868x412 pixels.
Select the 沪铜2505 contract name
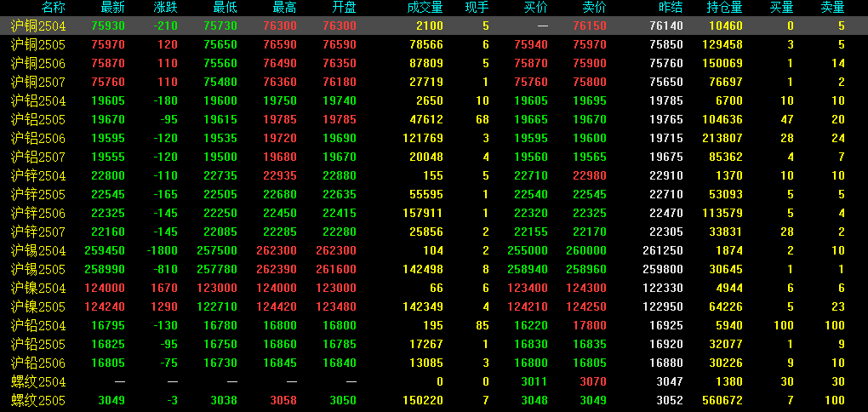point(38,44)
